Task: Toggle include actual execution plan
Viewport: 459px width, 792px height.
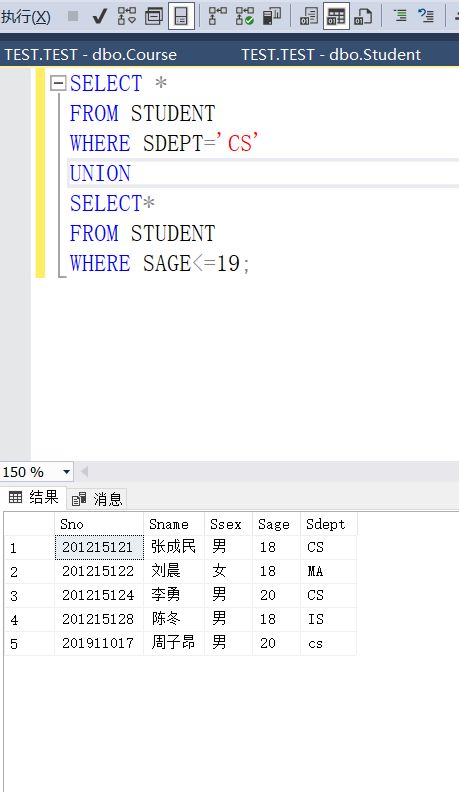Action: pos(218,16)
